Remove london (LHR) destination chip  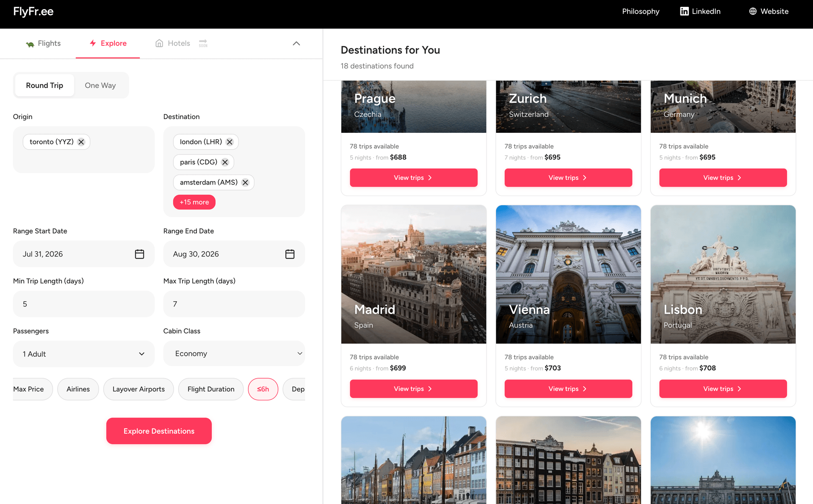pos(230,142)
